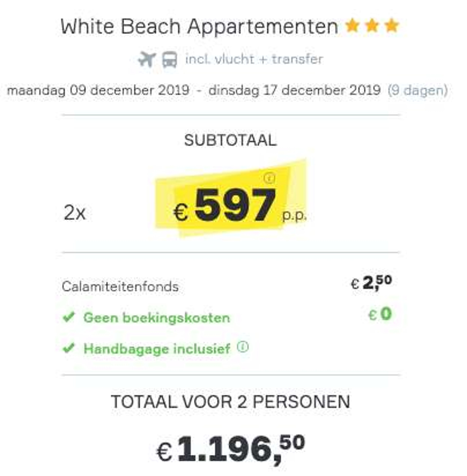The width and height of the screenshot is (467, 476).
Task: Click the third gold star rating
Action: [x=391, y=26]
